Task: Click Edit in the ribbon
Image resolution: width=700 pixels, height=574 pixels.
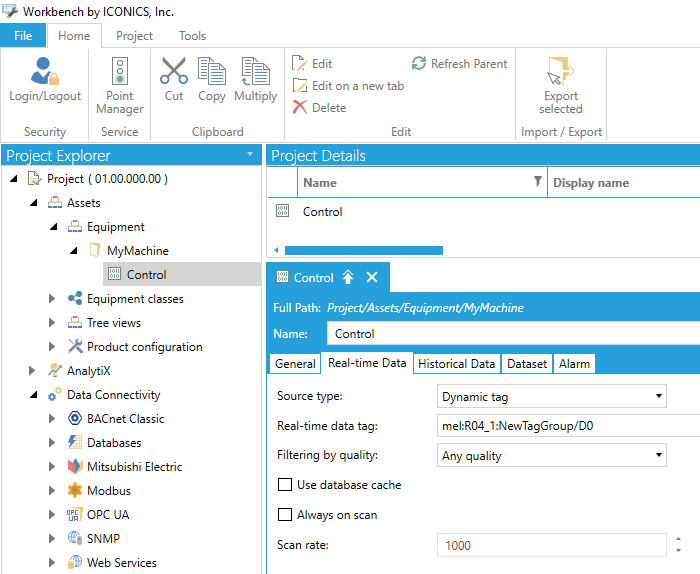Action: point(312,63)
